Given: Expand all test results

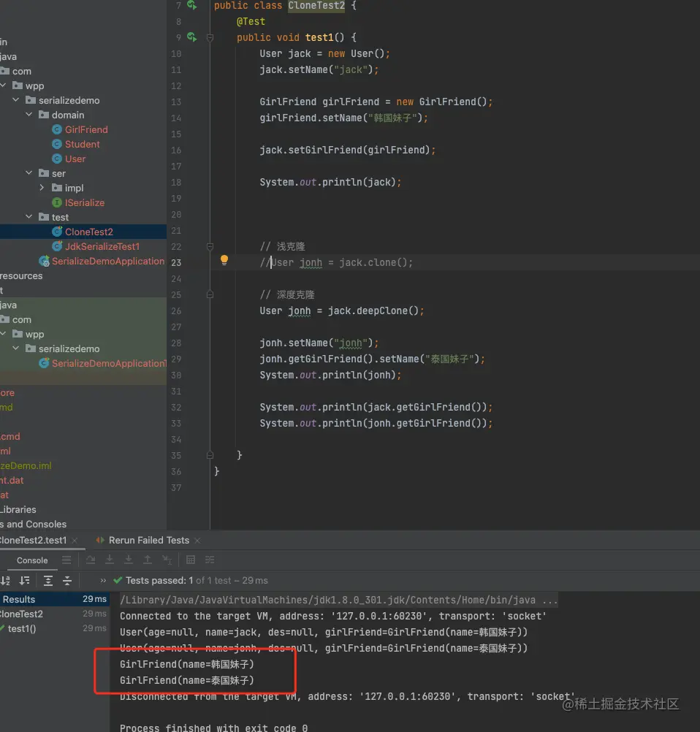Looking at the screenshot, I should click(x=47, y=580).
